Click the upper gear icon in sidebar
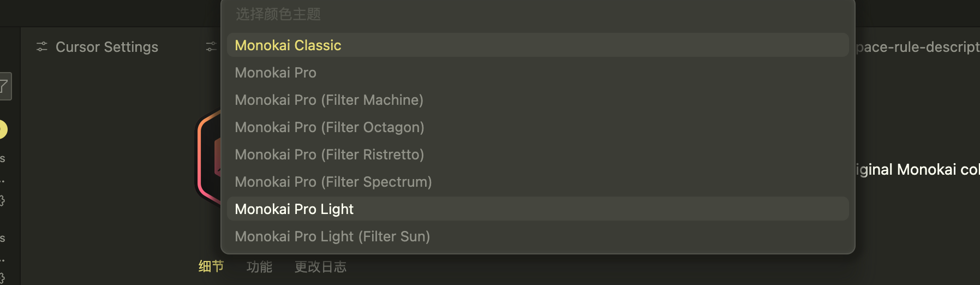 coord(2,201)
